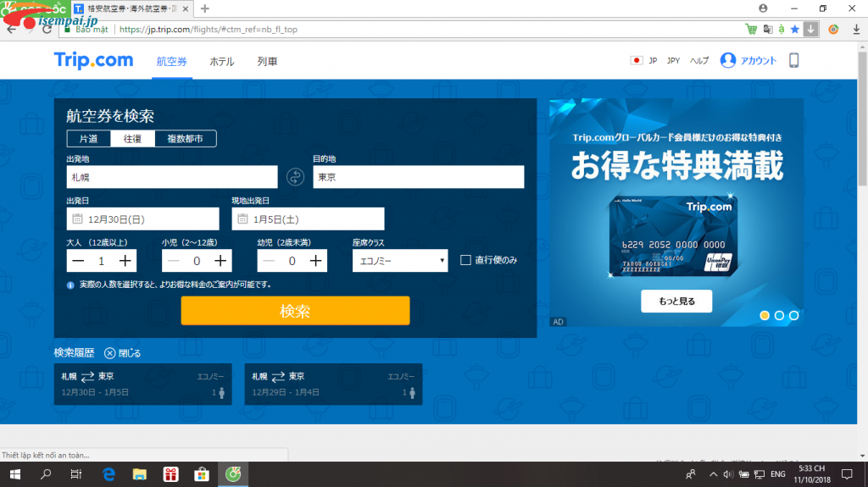Click departure date field 12月30日(日)

(142, 219)
